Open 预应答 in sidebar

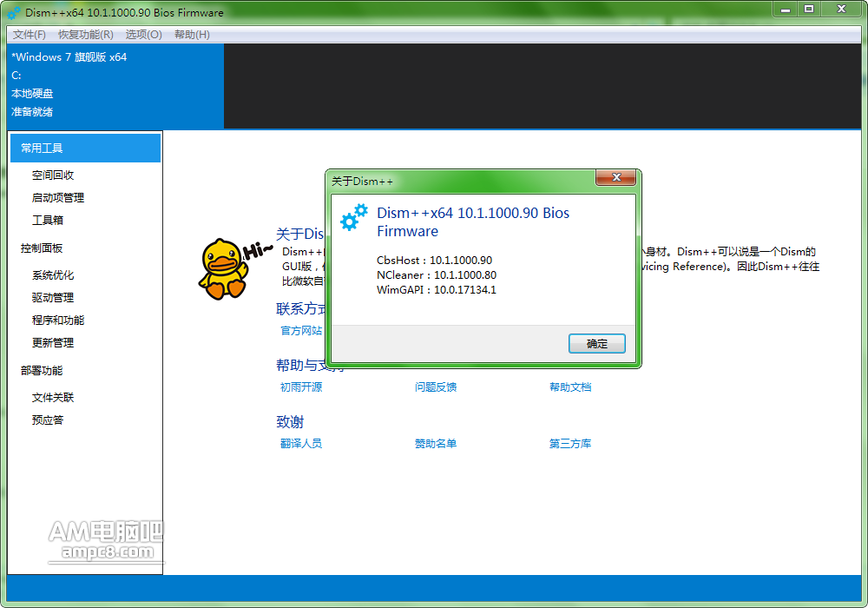click(x=48, y=420)
